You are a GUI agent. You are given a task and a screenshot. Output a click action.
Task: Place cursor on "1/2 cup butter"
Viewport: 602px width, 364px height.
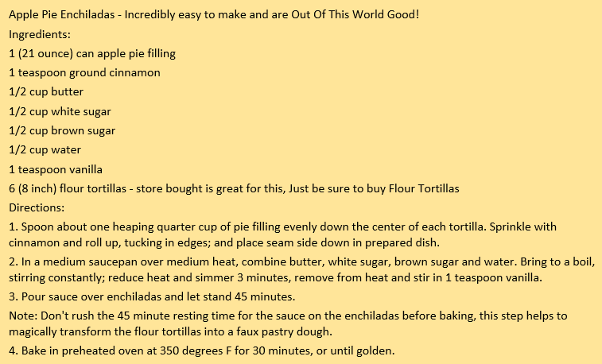46,91
